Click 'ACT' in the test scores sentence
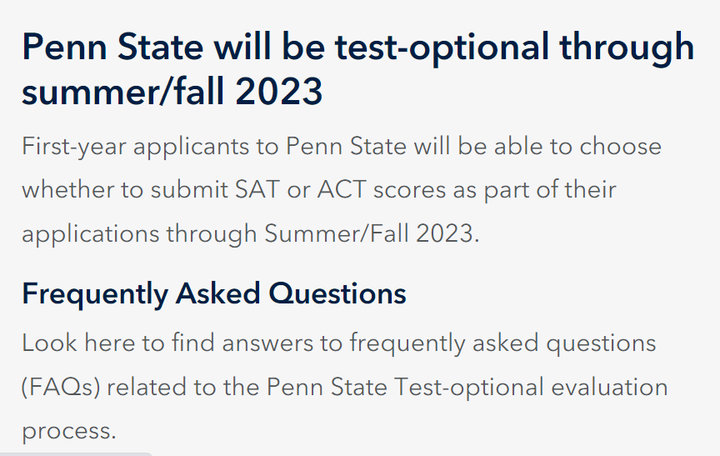 pyautogui.click(x=341, y=190)
